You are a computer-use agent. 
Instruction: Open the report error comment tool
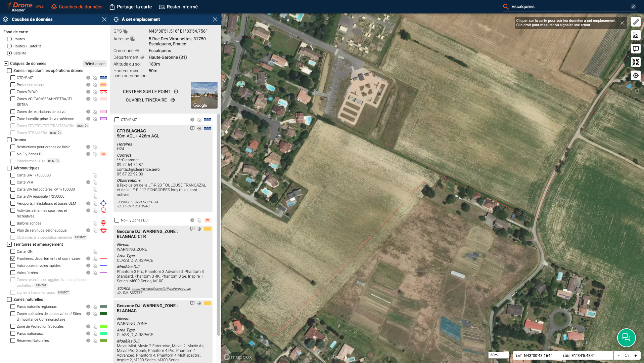pyautogui.click(x=636, y=49)
